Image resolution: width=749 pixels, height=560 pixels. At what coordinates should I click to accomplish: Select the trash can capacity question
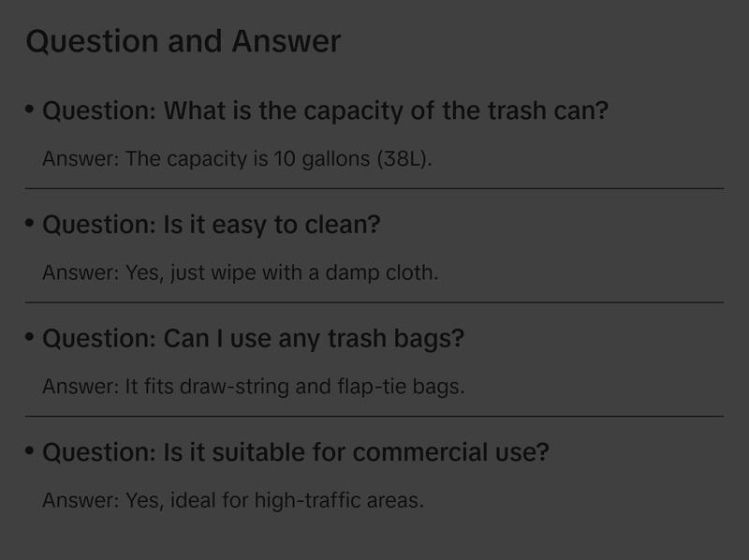(325, 111)
